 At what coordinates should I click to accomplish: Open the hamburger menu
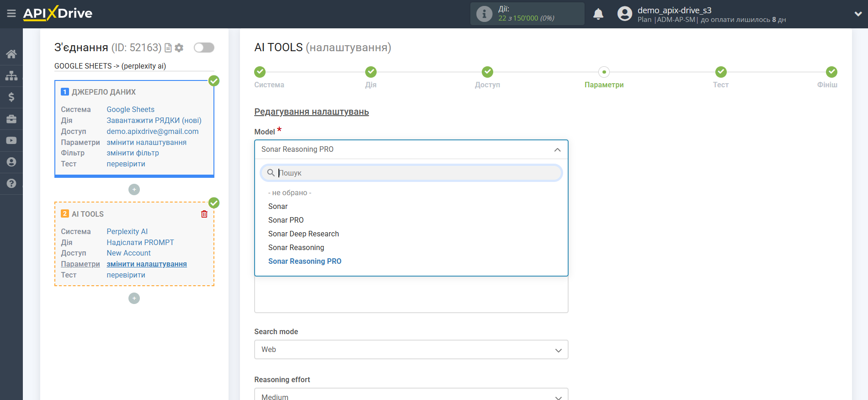click(x=11, y=14)
